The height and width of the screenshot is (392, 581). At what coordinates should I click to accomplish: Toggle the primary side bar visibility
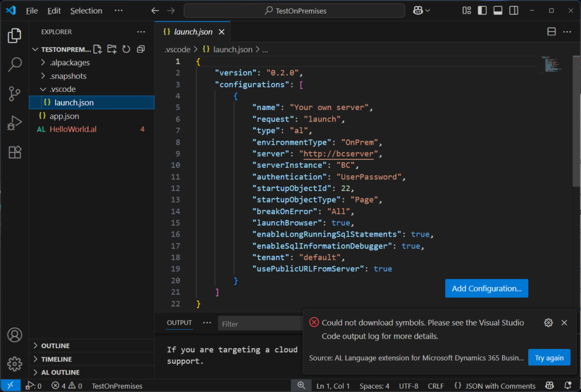click(482, 10)
